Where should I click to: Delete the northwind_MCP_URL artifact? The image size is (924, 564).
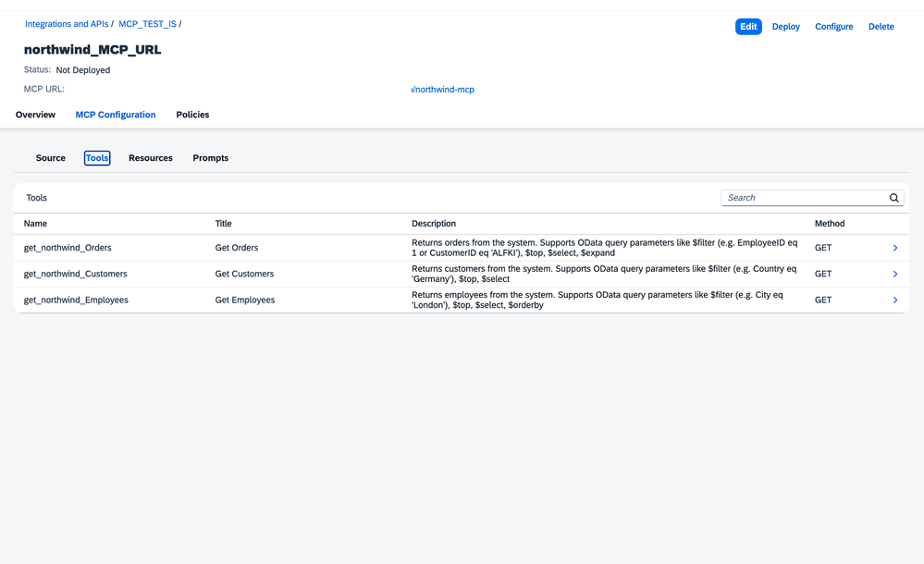click(x=881, y=27)
